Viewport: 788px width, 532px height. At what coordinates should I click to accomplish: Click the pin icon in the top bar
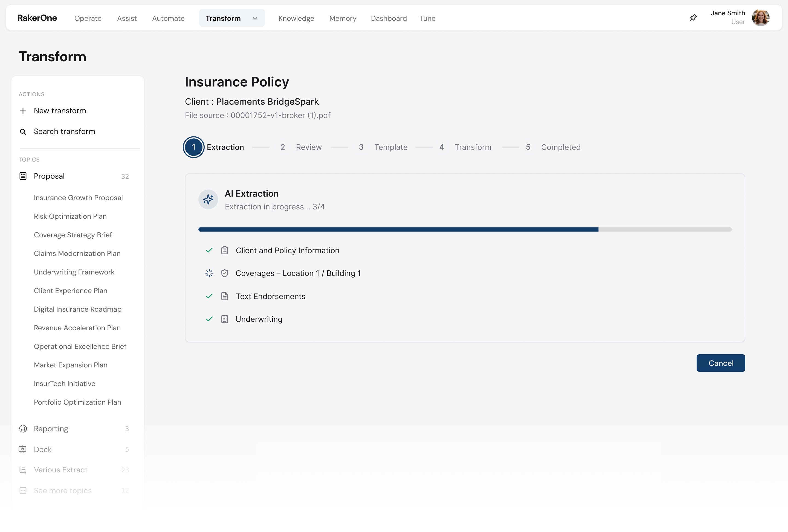pos(693,17)
